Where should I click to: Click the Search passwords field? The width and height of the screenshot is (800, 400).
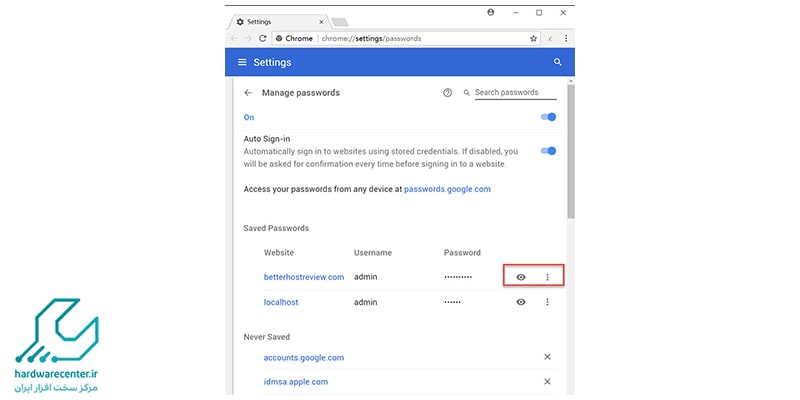coord(515,93)
